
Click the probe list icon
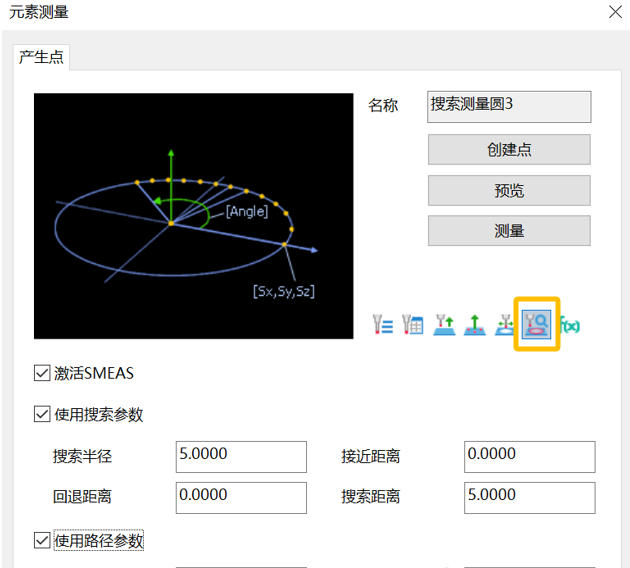point(383,324)
